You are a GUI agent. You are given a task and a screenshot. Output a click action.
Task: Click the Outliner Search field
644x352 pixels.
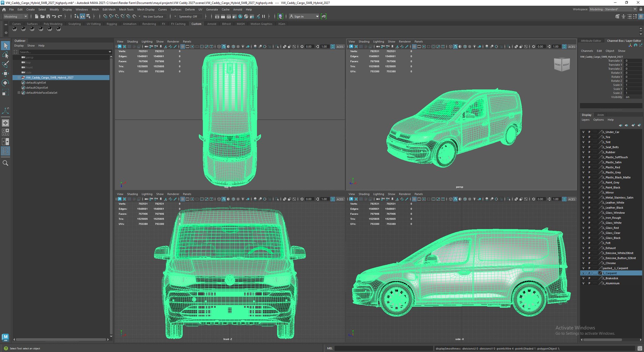pos(63,52)
